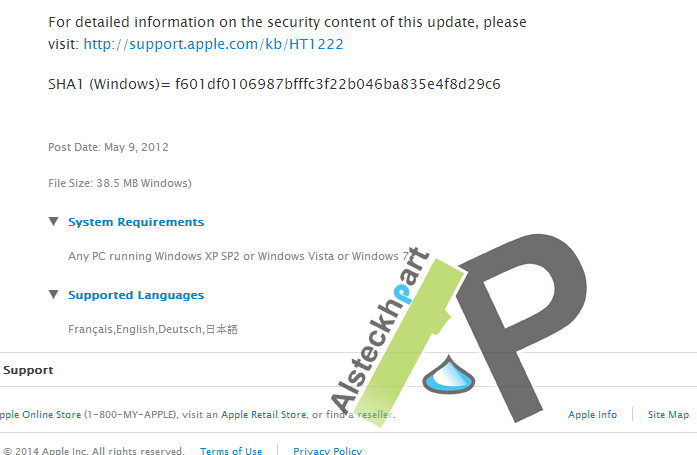The image size is (697, 455).
Task: Open the reseller link
Action: tap(375, 415)
